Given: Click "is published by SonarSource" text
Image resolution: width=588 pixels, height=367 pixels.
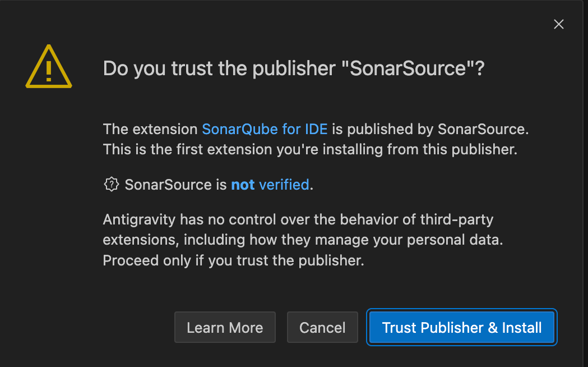Looking at the screenshot, I should [430, 129].
